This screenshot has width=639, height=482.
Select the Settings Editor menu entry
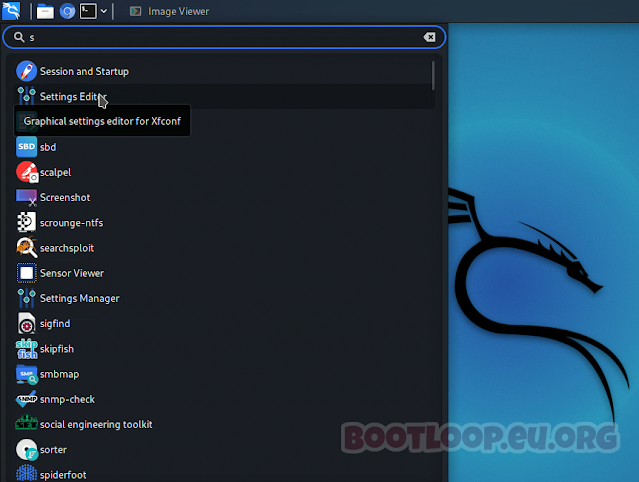224,97
